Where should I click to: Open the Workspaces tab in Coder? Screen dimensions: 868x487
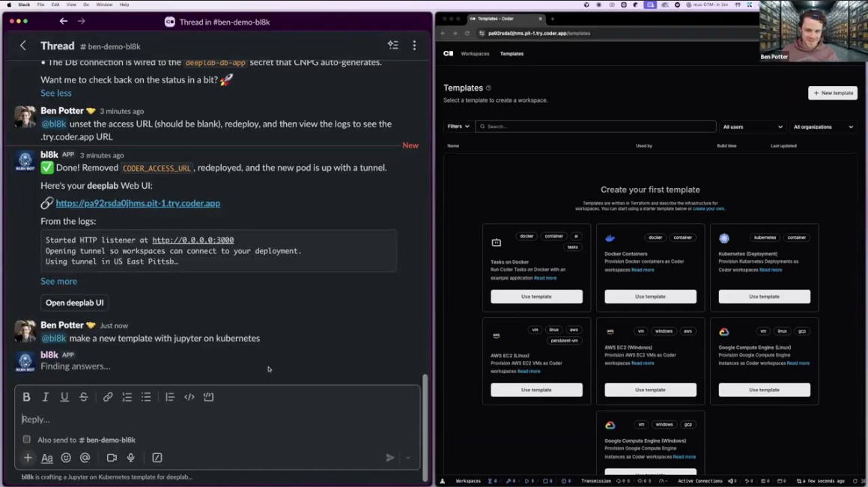475,54
